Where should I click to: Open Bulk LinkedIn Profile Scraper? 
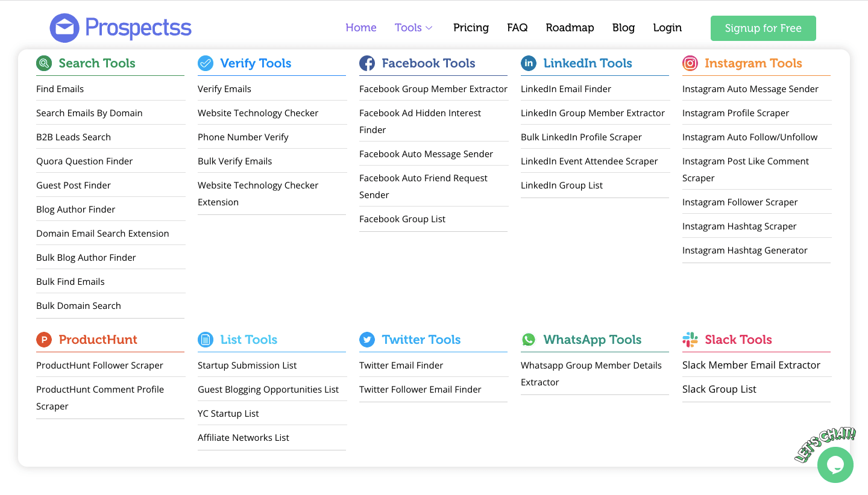581,137
